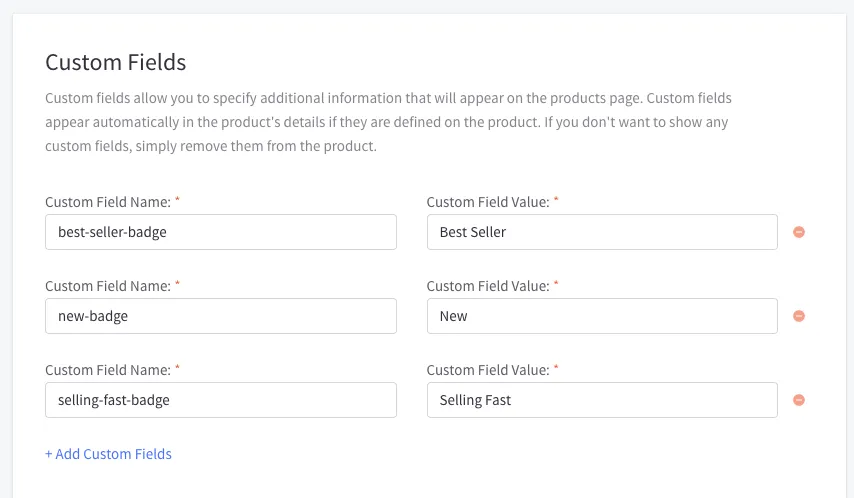
Task: Focus the value input containing New
Action: (601, 316)
